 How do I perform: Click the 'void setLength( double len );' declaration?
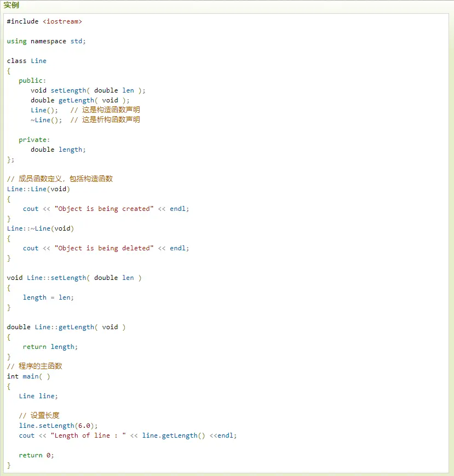[88, 90]
